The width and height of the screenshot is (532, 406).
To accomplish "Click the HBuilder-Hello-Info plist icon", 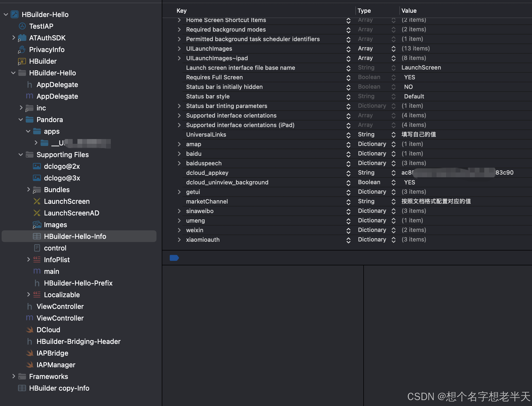I will click(x=37, y=236).
